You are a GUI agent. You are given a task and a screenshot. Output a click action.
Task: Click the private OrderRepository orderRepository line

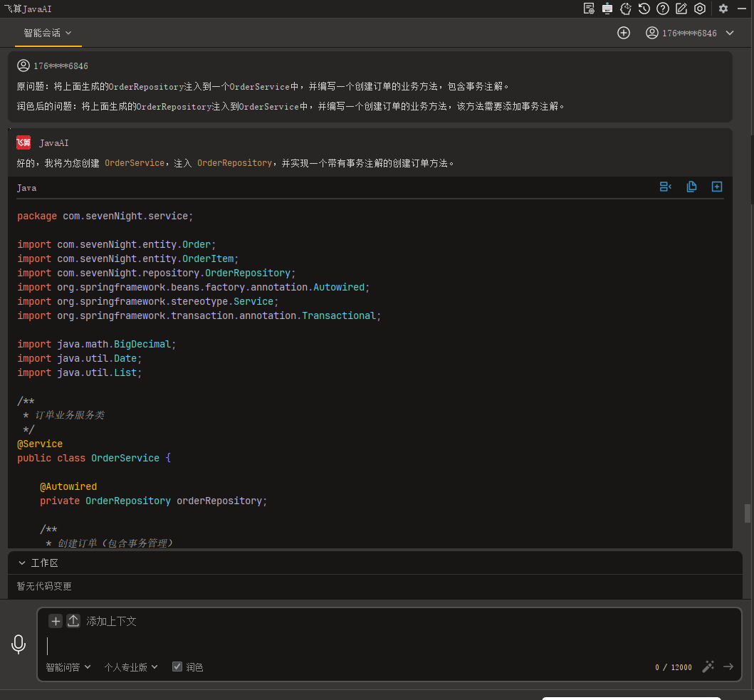[153, 501]
